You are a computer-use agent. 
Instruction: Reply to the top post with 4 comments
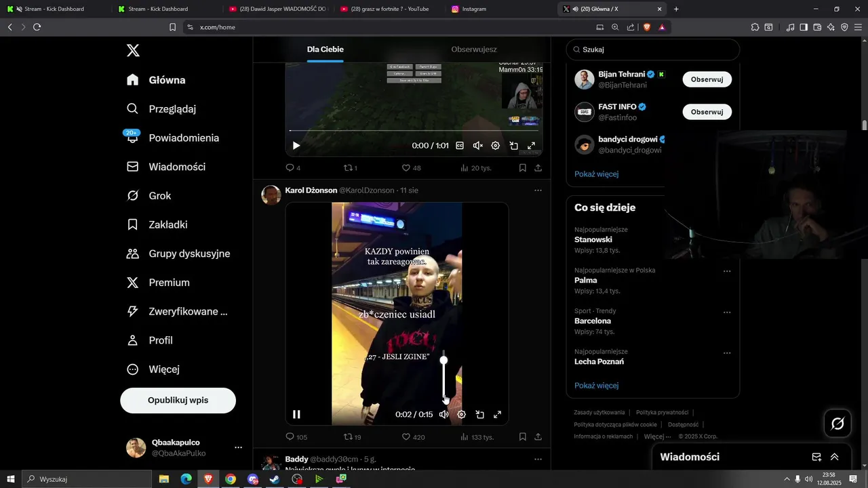point(293,168)
